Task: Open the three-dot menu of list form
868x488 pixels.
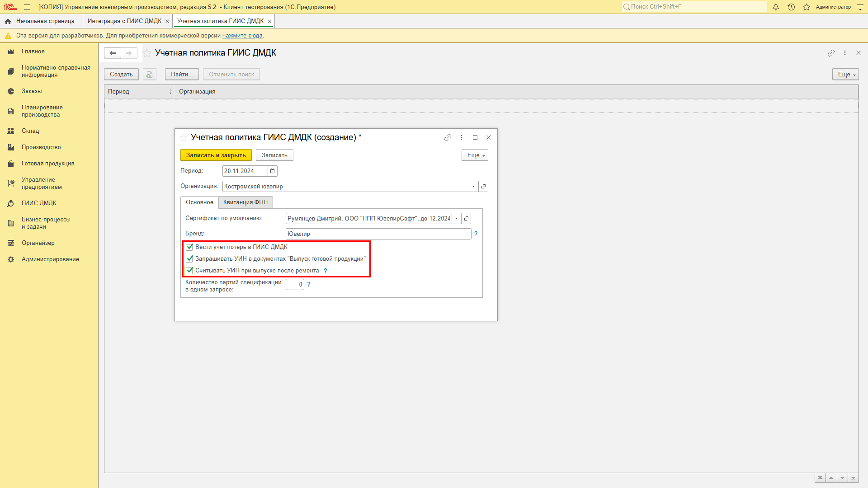Action: pos(845,53)
